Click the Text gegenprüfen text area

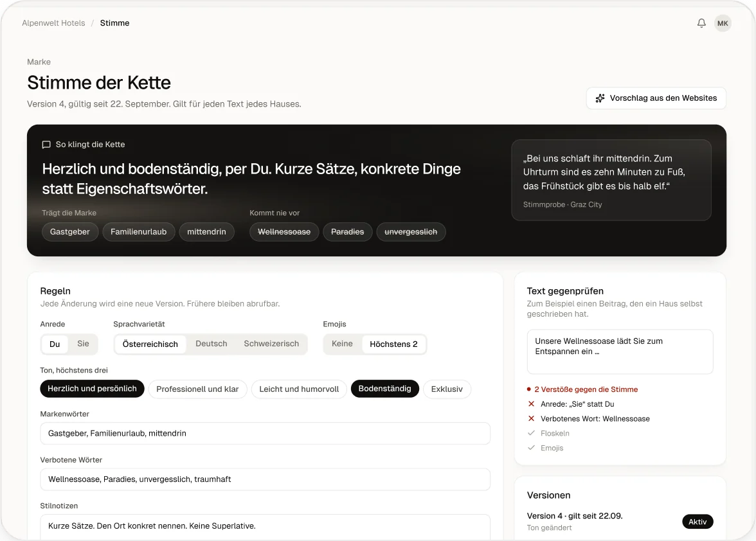coord(620,351)
